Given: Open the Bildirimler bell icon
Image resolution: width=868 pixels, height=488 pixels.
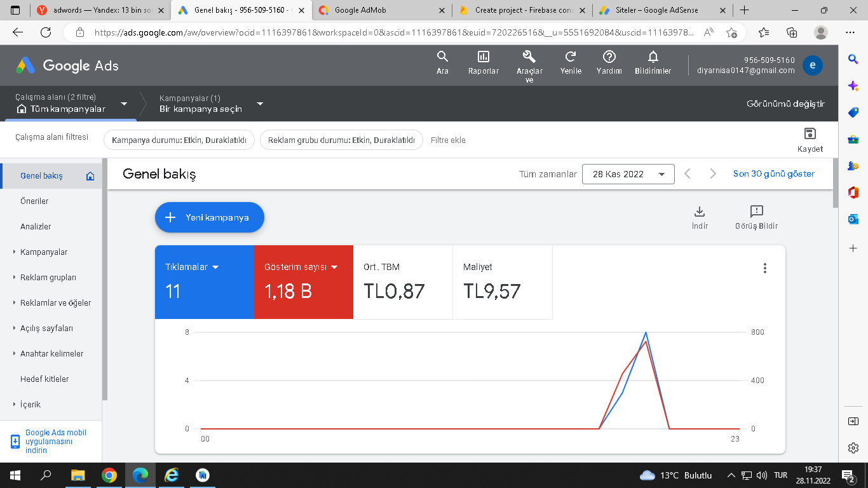Looking at the screenshot, I should pos(653,57).
